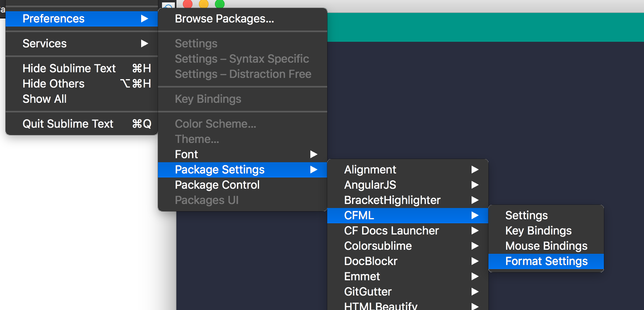Click the arrow beside Package Settings
Screen dimensions: 644x310
314,170
